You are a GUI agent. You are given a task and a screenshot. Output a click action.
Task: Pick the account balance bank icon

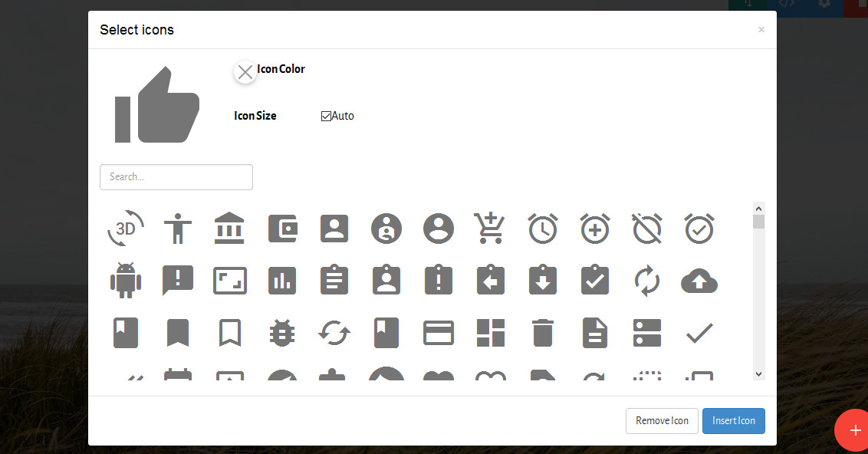click(x=229, y=228)
